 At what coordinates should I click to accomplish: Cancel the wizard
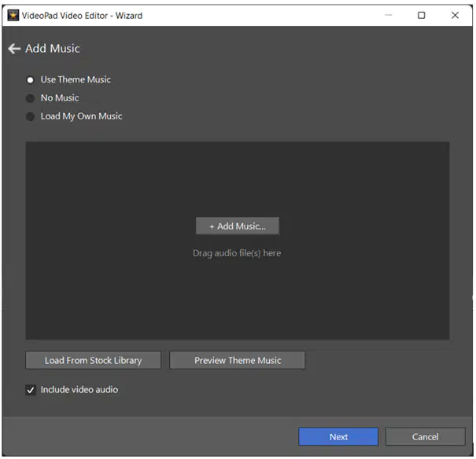click(x=426, y=436)
